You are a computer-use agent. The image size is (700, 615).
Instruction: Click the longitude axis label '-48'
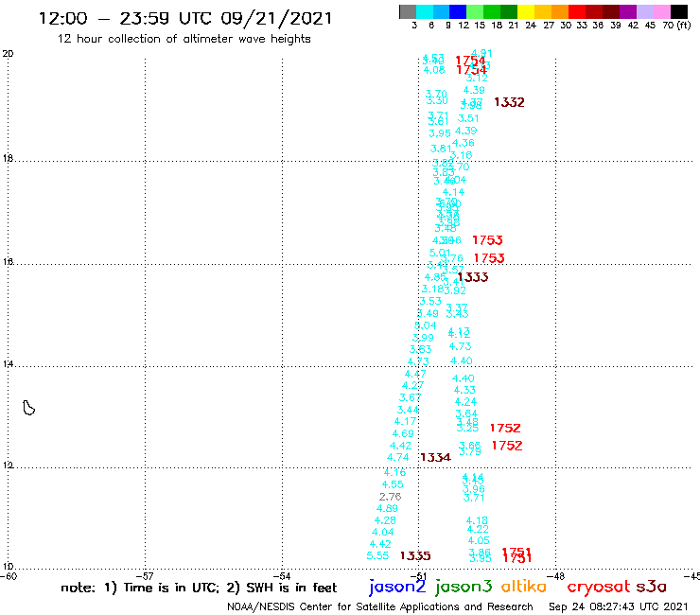click(x=557, y=576)
